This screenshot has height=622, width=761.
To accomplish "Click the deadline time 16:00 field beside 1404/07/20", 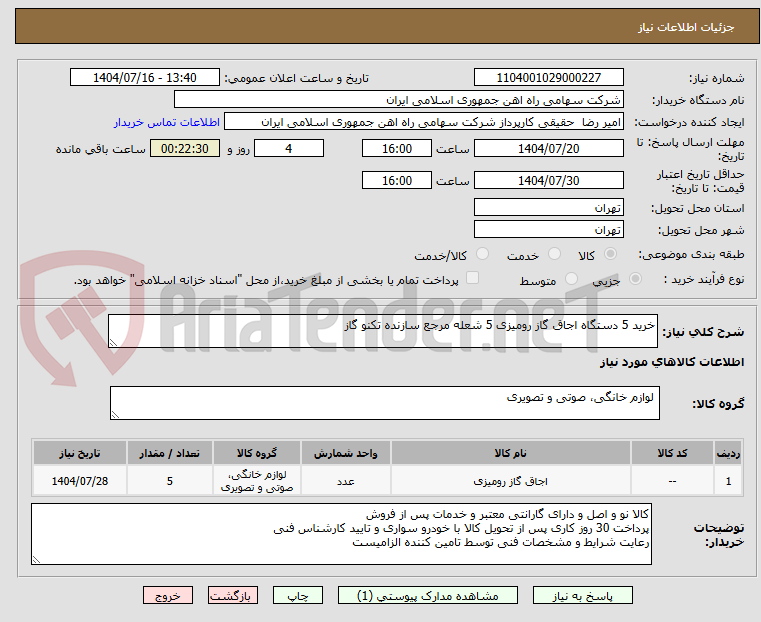I will 397,148.
